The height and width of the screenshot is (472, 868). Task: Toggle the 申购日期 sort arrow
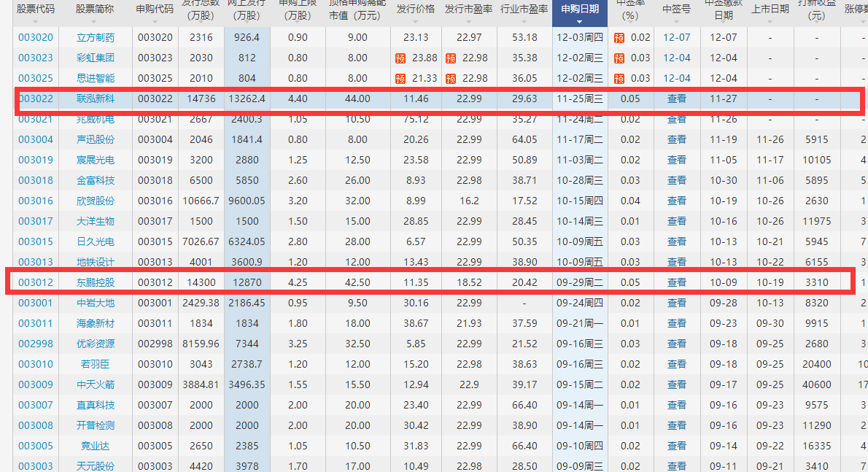580,22
